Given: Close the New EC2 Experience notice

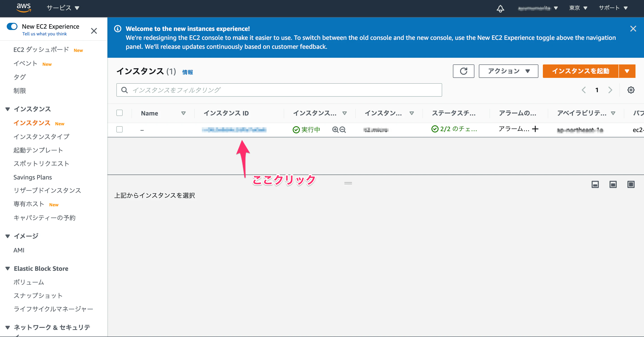Looking at the screenshot, I should point(94,31).
